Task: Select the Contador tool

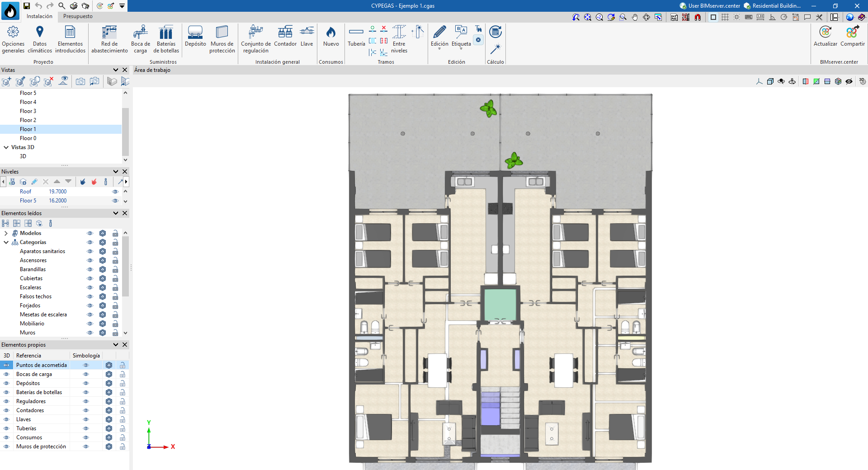Action: point(285,36)
